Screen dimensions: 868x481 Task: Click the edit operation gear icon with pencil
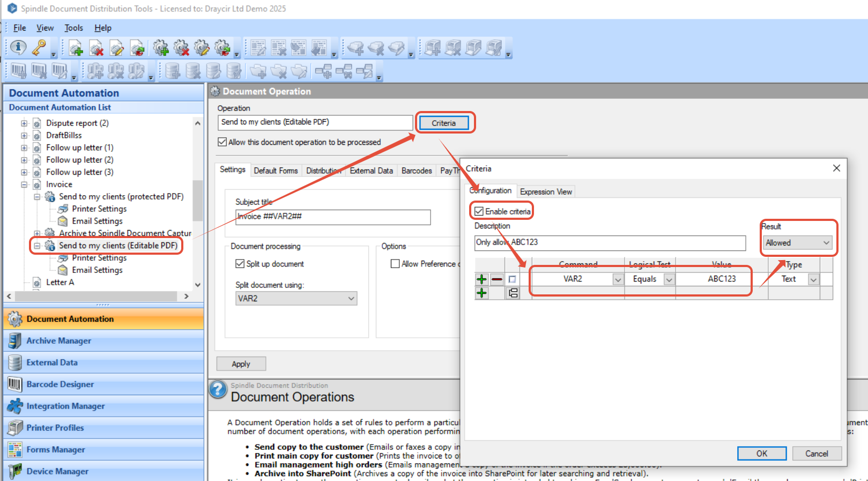(x=202, y=48)
